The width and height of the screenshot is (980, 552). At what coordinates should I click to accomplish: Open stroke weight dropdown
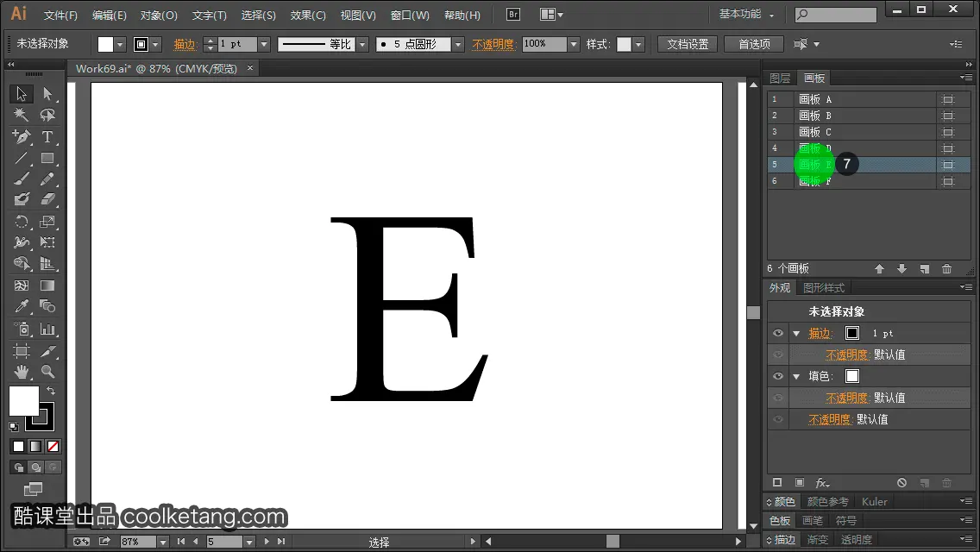pyautogui.click(x=264, y=44)
